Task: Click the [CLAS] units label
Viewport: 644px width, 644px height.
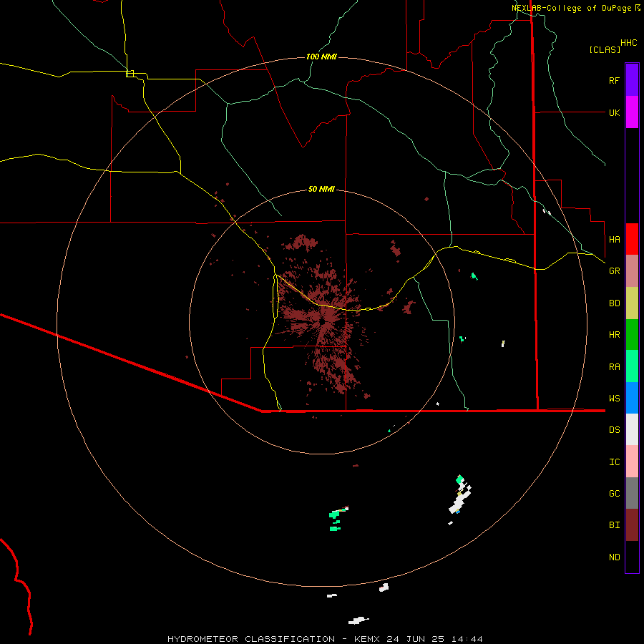Action: (x=605, y=49)
